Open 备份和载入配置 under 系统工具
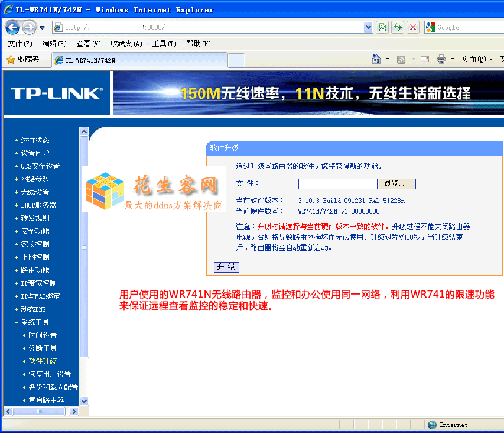Viewport: 504px width, 433px height. click(53, 387)
